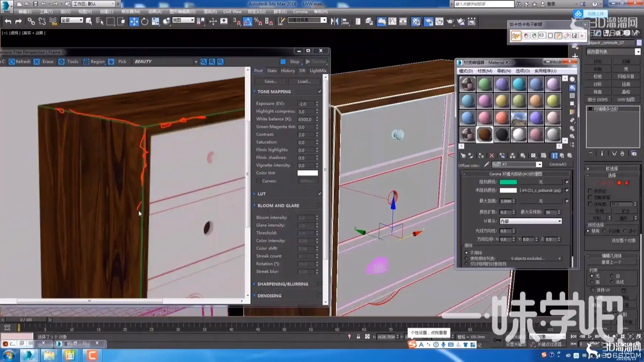644x362 pixels.
Task: Click the Erase tool in frame buffer
Action: click(x=44, y=62)
